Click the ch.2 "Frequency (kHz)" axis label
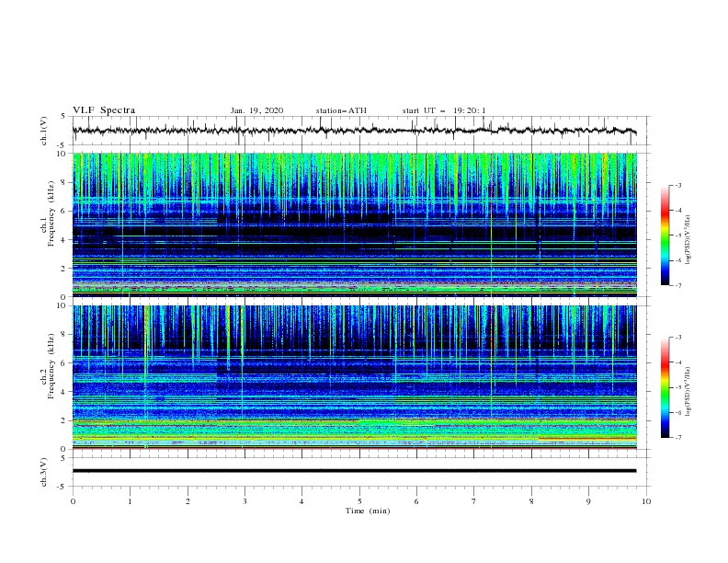The height and width of the screenshot is (563, 728). [x=51, y=366]
